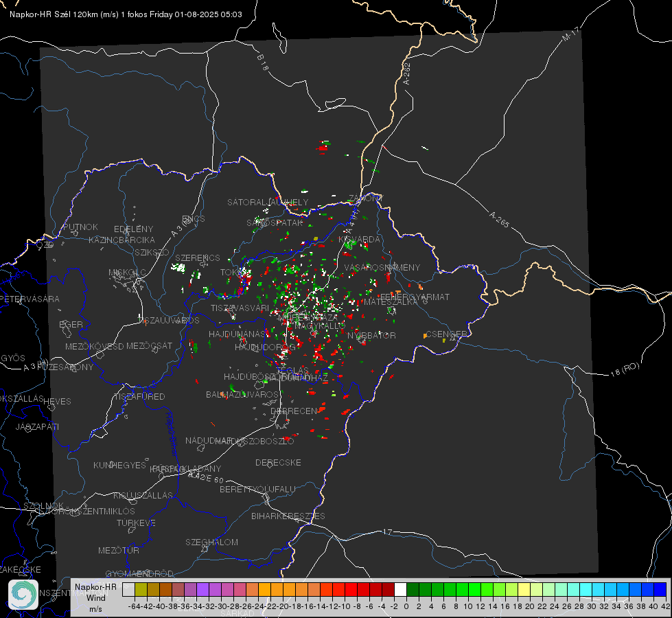Select the PÉTERVÁSÁRA label
The width and height of the screenshot is (672, 618).
30,299
